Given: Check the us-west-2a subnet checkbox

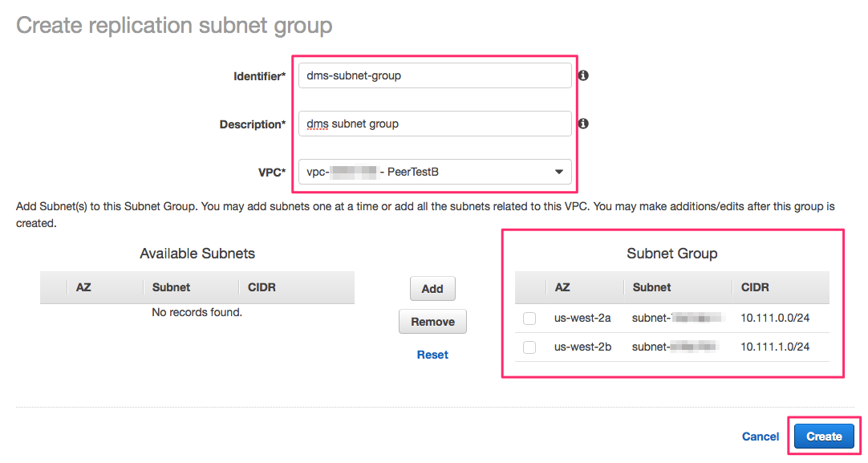Looking at the screenshot, I should (x=529, y=319).
